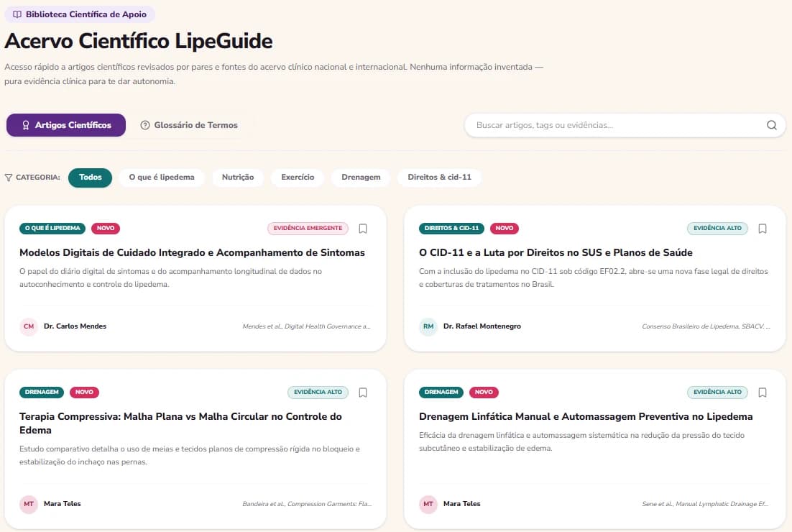This screenshot has width=792, height=532.
Task: Select the Todos category filter
Action: tap(91, 178)
